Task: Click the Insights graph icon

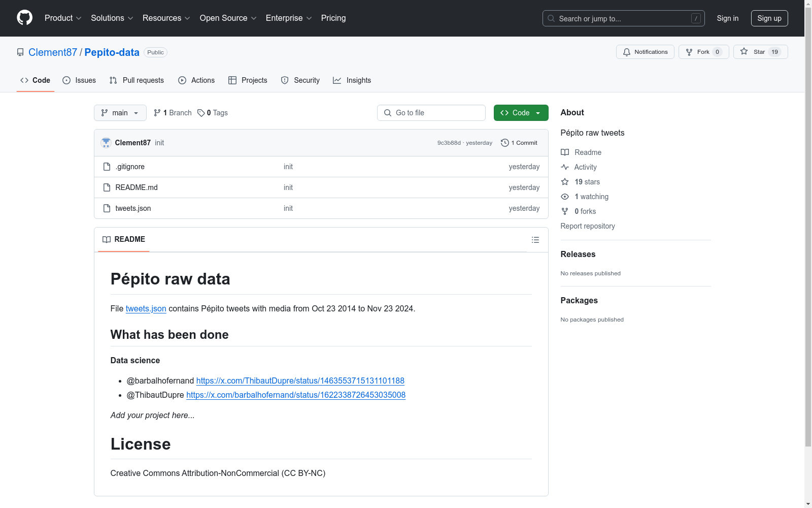Action: 337,80
